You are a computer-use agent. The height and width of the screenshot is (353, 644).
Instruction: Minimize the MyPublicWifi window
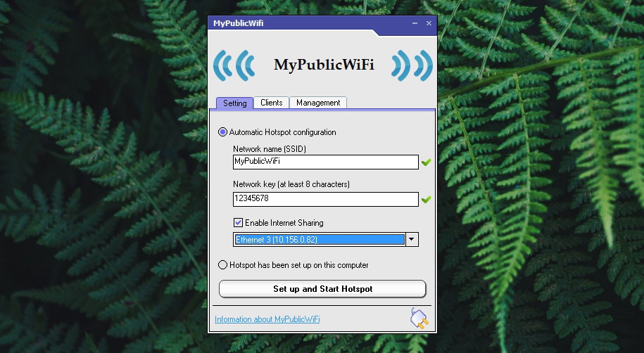pos(415,23)
